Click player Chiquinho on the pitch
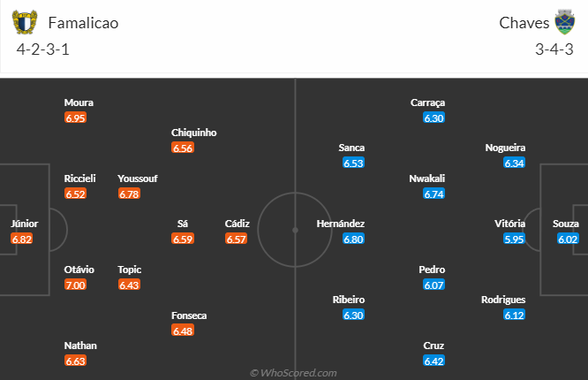Viewport: 588px width, 380px height. click(193, 133)
